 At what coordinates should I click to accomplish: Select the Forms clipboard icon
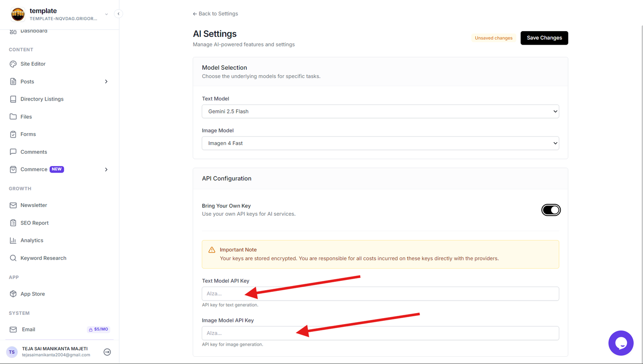13,134
